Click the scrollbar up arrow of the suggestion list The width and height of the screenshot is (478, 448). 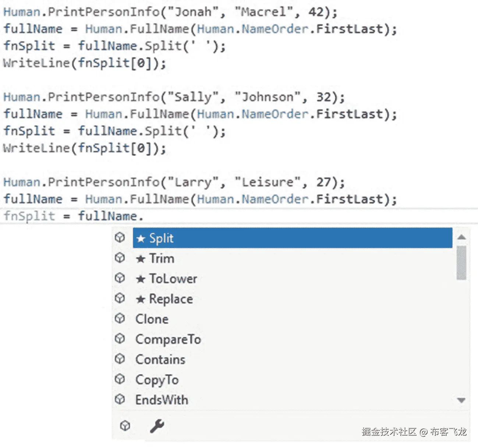tap(461, 238)
